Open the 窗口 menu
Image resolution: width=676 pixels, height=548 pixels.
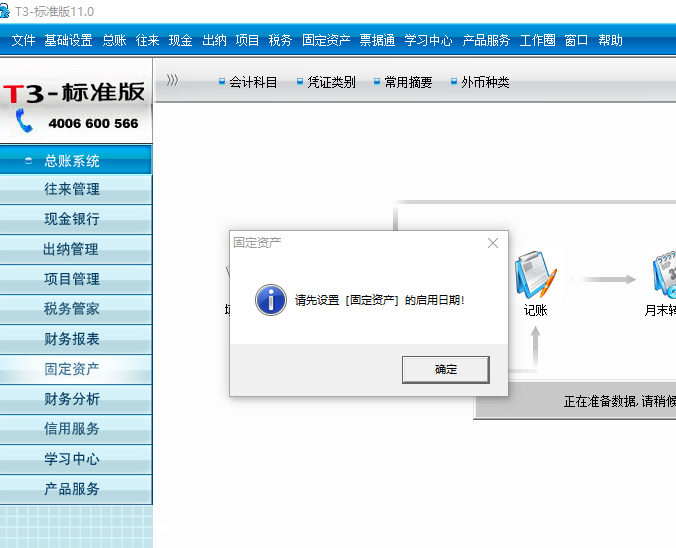pyautogui.click(x=576, y=40)
